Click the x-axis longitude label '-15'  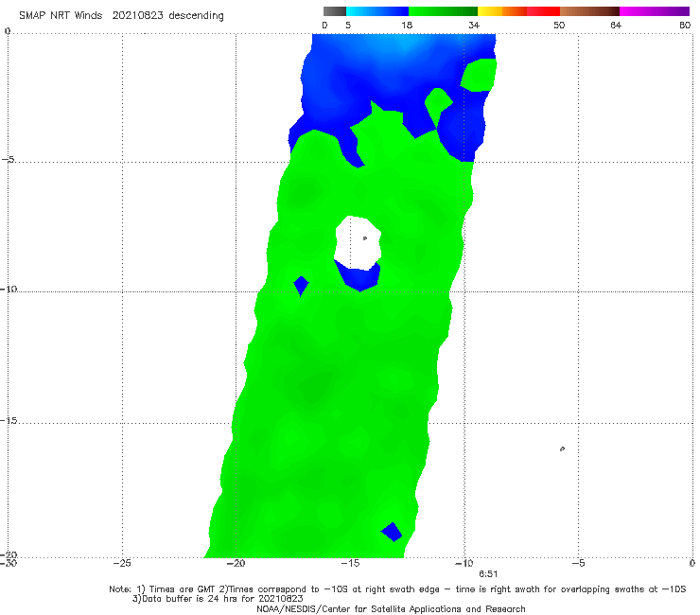350,563
